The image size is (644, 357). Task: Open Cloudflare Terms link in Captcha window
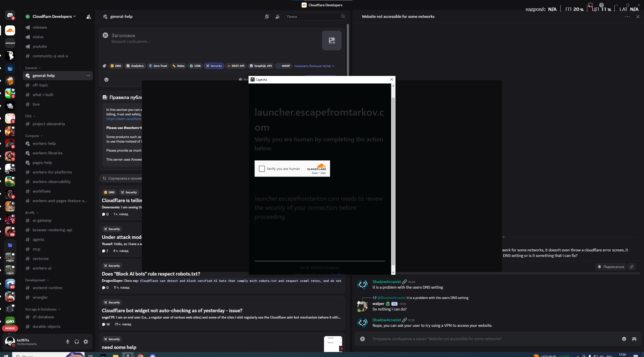323,173
